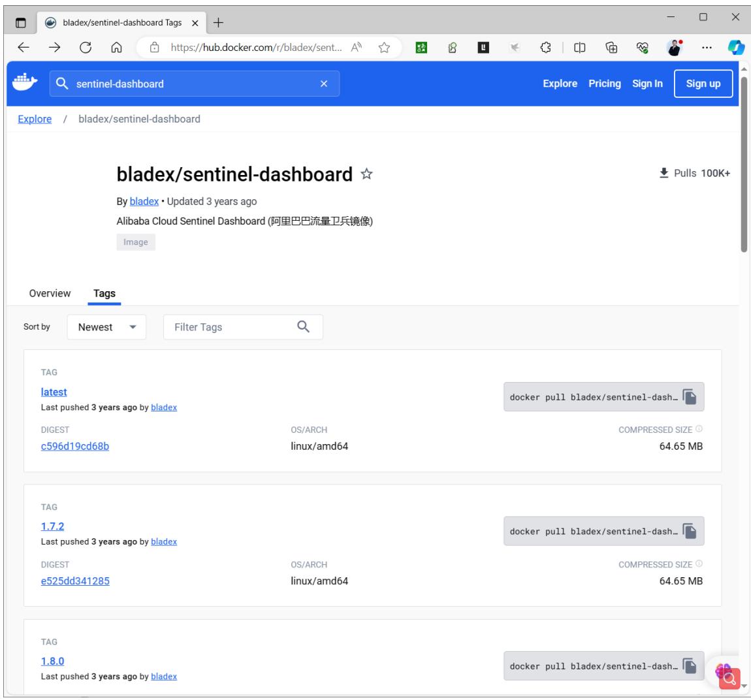Image resolution: width=751 pixels, height=700 pixels.
Task: Click Sign In in the header
Action: point(647,84)
